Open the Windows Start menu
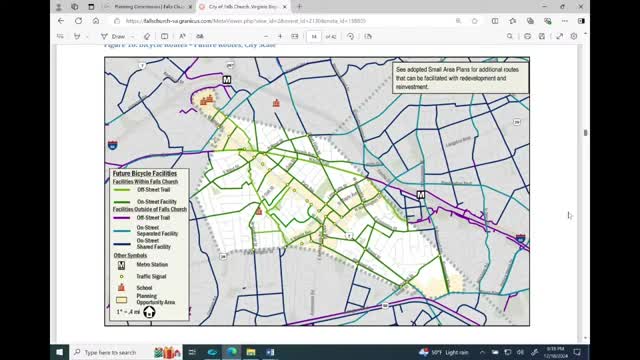Screen dimensions: 640x360 tap(60, 352)
